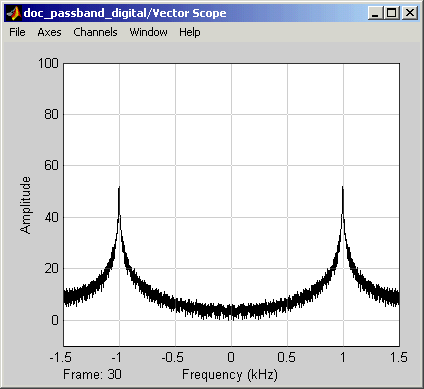Select the spectrum peak at 1 kHz
424x389 pixels.
pyautogui.click(x=343, y=187)
